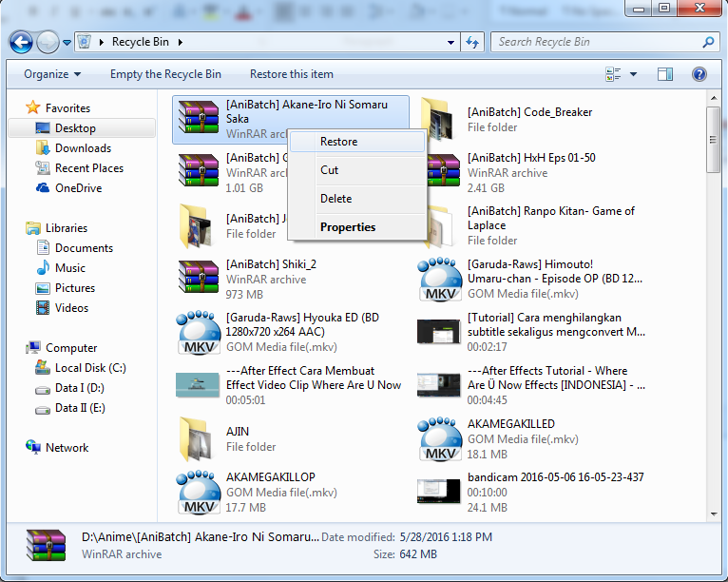Click the Refresh button
Image resolution: width=728 pixels, height=582 pixels.
point(472,42)
